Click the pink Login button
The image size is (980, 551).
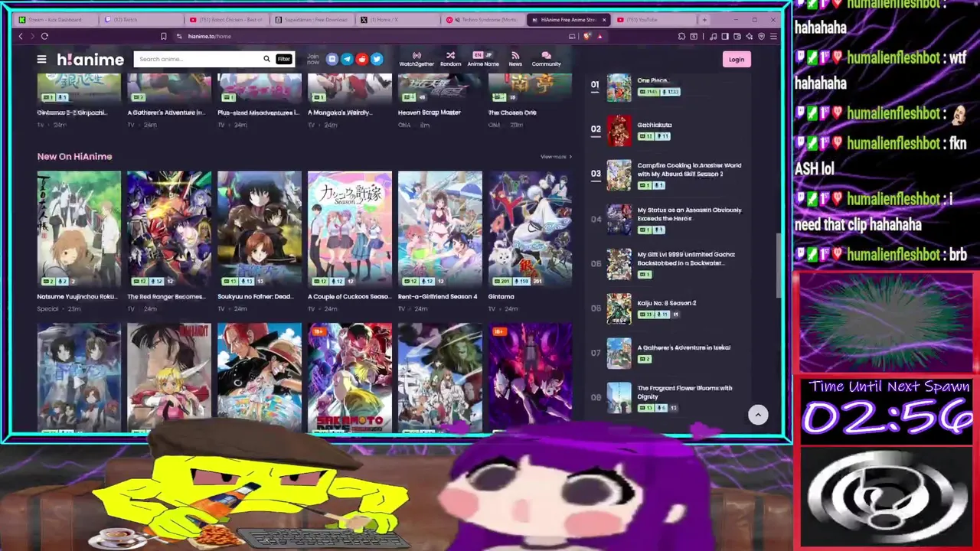pos(736,60)
